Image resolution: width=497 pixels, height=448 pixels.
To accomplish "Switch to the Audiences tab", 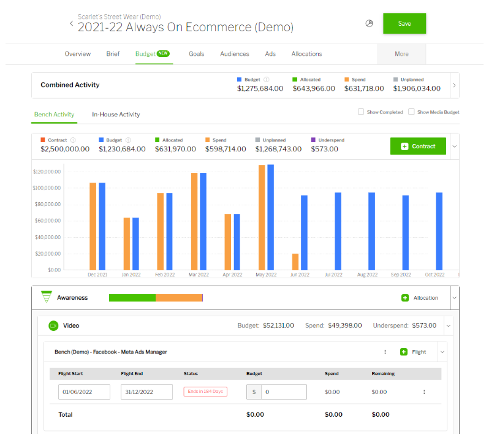I will click(x=235, y=54).
